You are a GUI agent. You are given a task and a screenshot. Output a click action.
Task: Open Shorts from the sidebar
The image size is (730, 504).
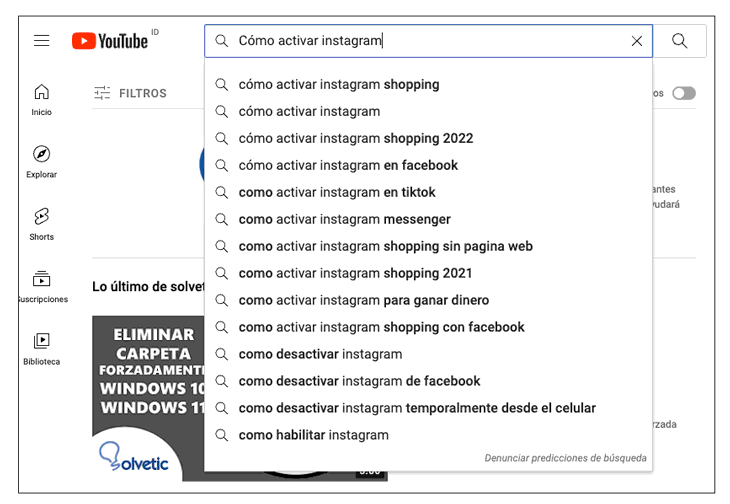[x=41, y=223]
